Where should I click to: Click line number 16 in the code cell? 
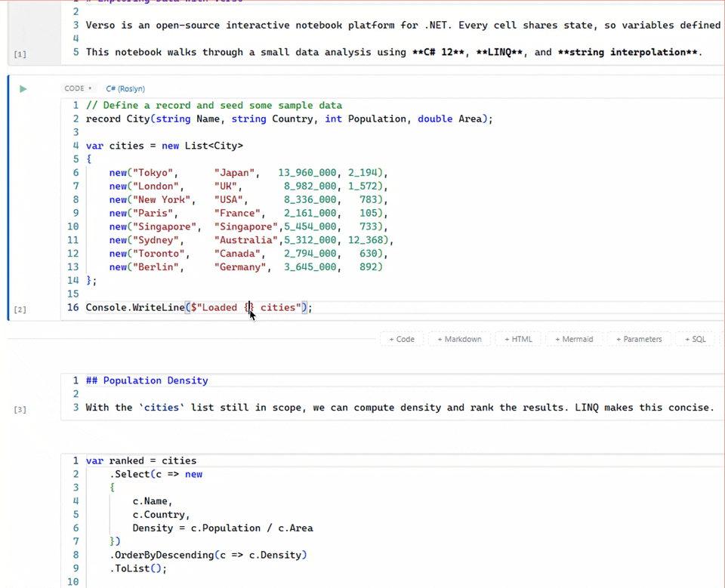pos(72,307)
